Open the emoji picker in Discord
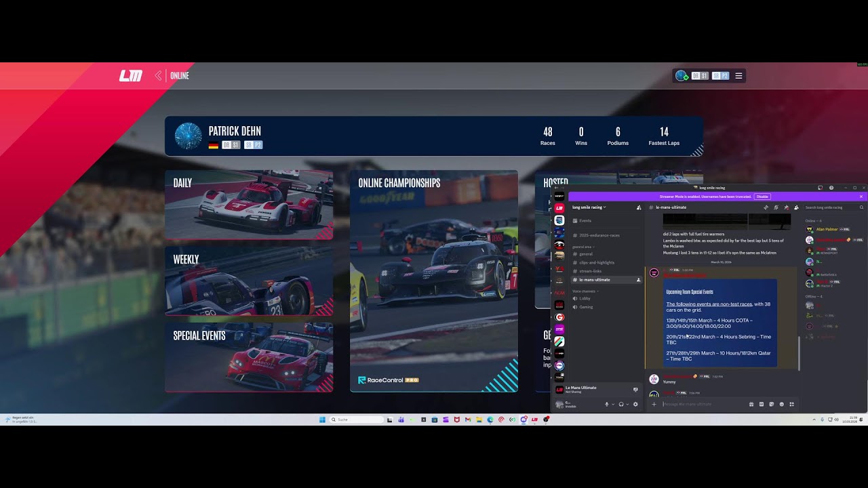868x488 pixels. click(x=782, y=404)
